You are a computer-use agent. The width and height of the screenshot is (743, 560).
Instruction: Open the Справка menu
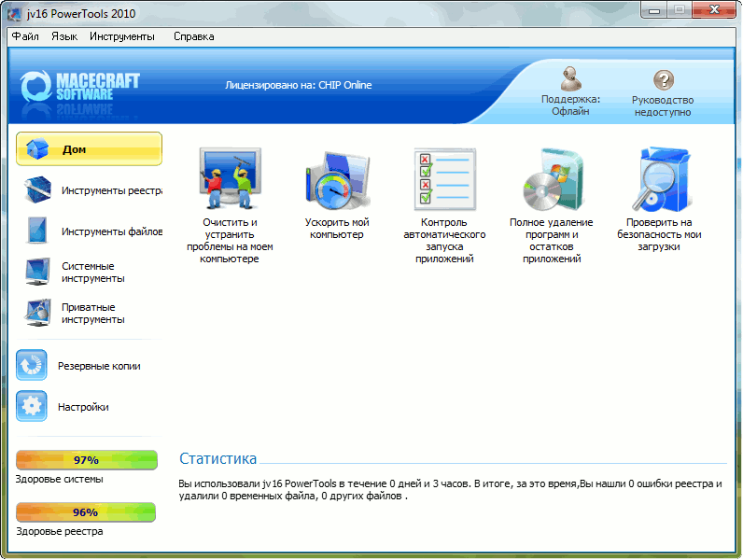193,36
